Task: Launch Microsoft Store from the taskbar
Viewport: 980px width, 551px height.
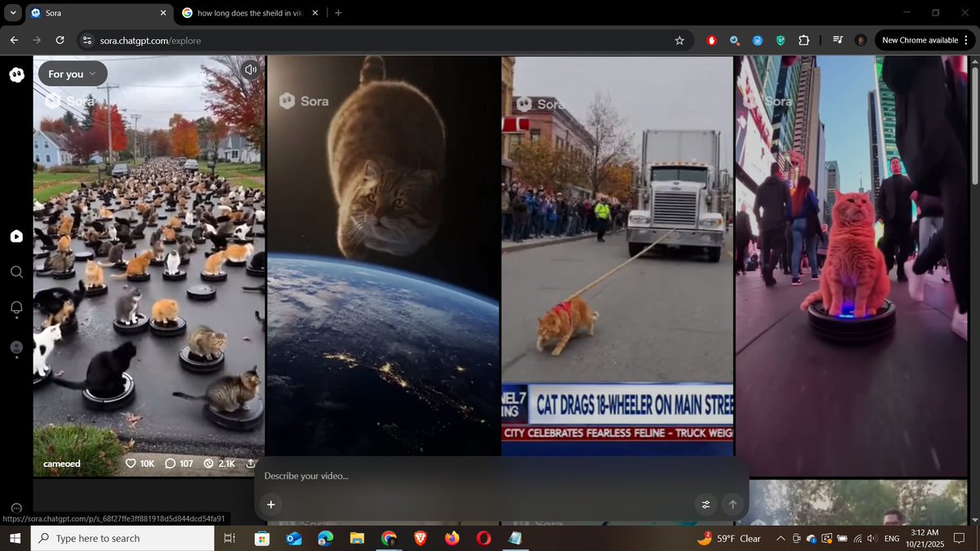Action: click(262, 538)
